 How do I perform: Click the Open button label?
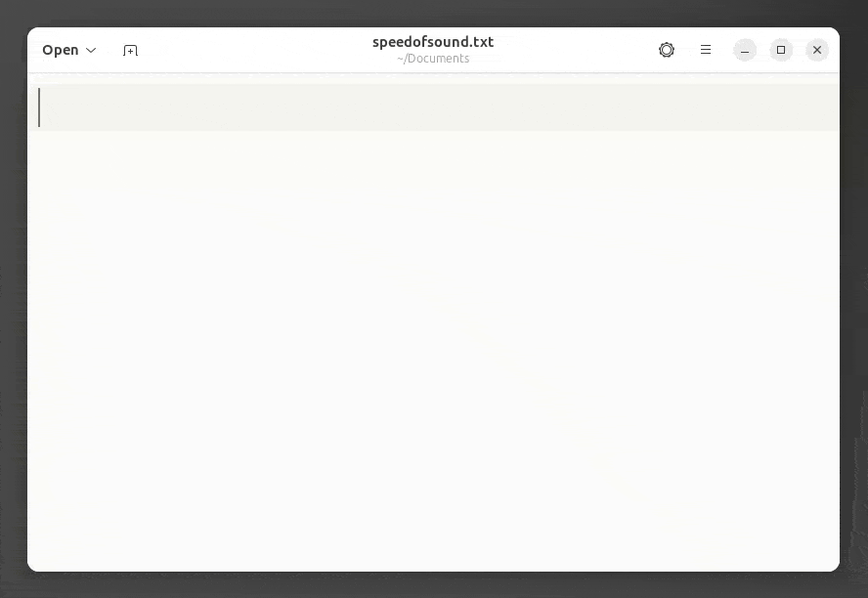point(61,50)
